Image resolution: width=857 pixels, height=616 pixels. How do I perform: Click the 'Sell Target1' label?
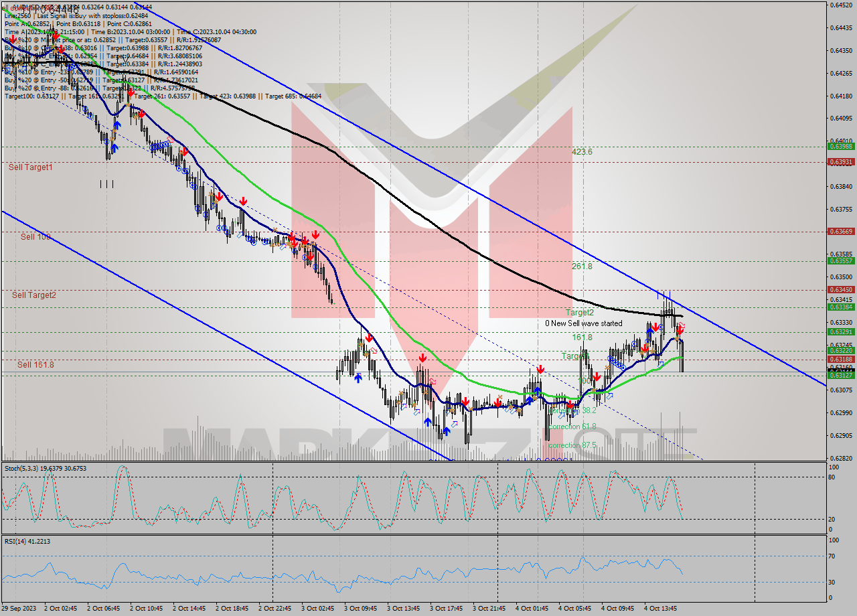[x=31, y=167]
